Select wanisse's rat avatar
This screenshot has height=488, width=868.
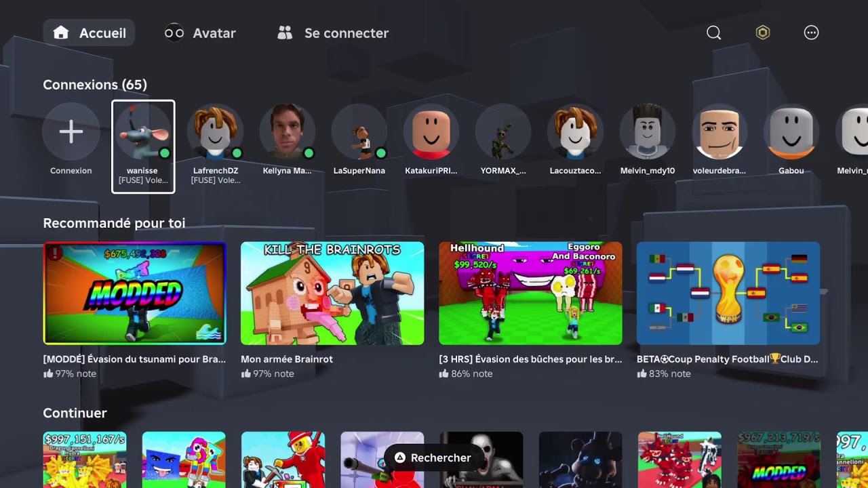coord(143,131)
